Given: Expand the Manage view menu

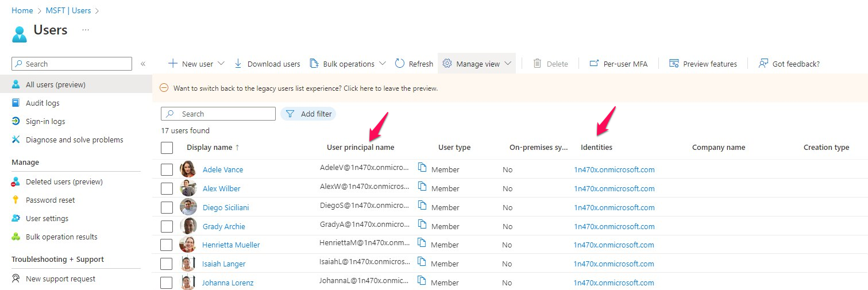Looking at the screenshot, I should click(507, 64).
